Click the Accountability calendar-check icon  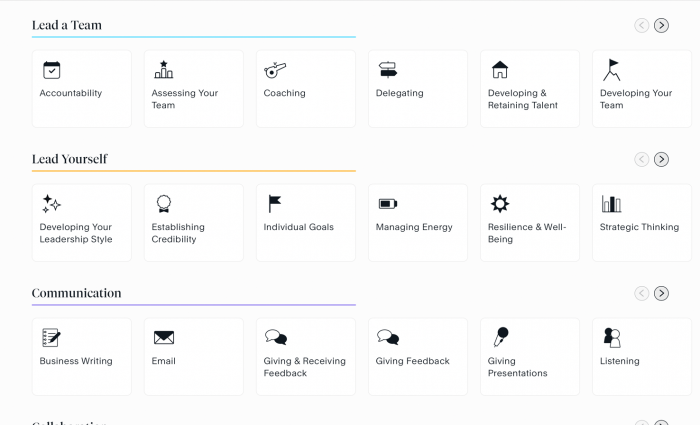tap(52, 70)
